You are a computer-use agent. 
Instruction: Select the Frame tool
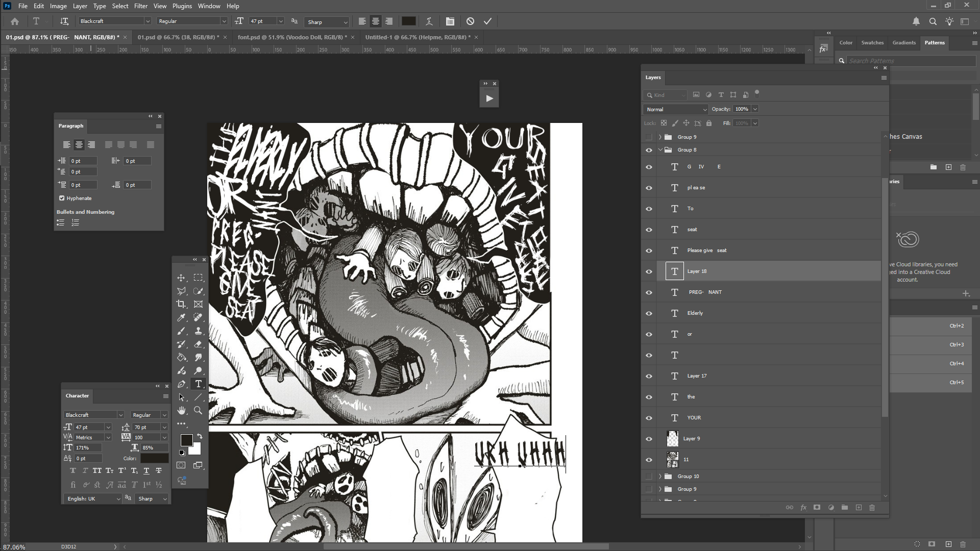pyautogui.click(x=198, y=305)
